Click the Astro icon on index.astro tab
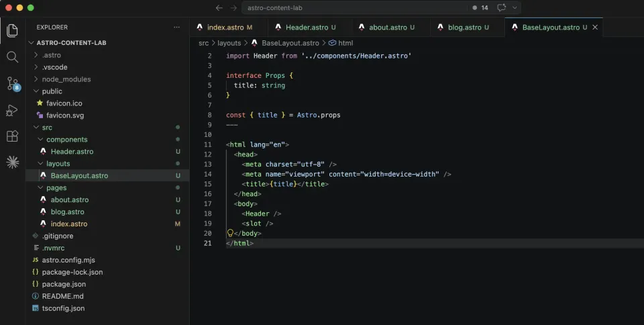This screenshot has height=325, width=644. 200,27
